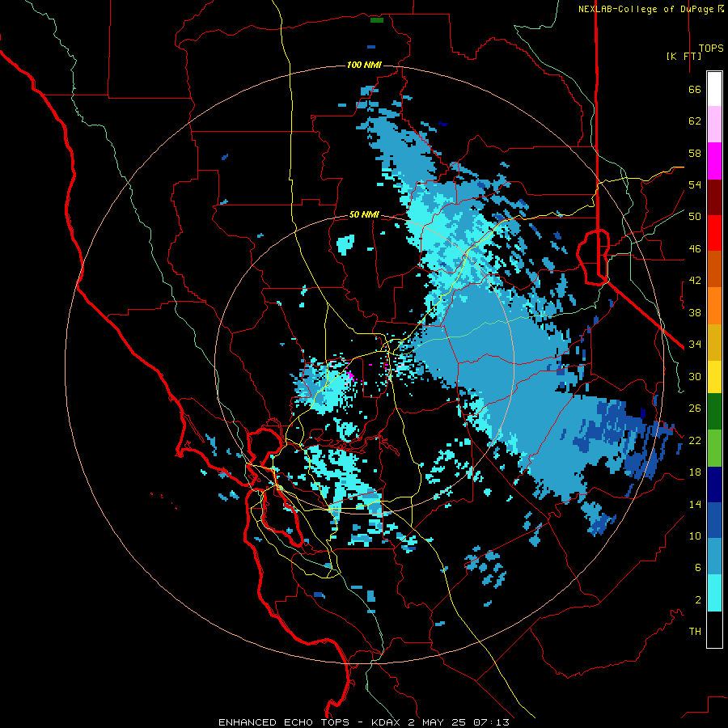Click the 07:13 timestamp text
Viewport: 728px width, 728px height.
pos(491,722)
